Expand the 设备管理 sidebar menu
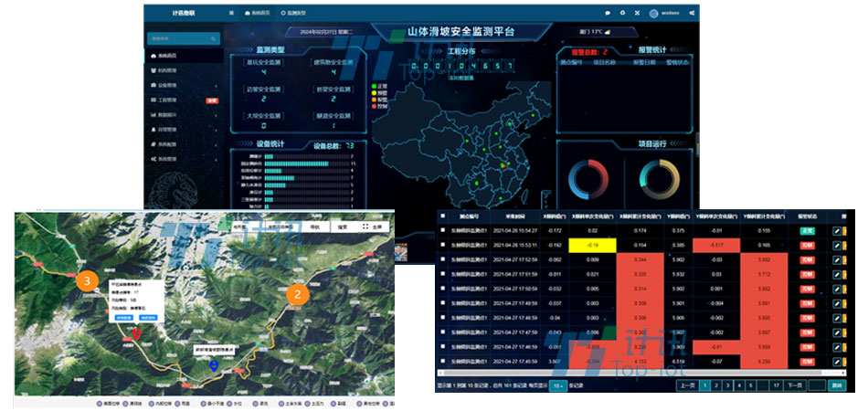Viewport: 868px width, 411px height. [x=184, y=86]
